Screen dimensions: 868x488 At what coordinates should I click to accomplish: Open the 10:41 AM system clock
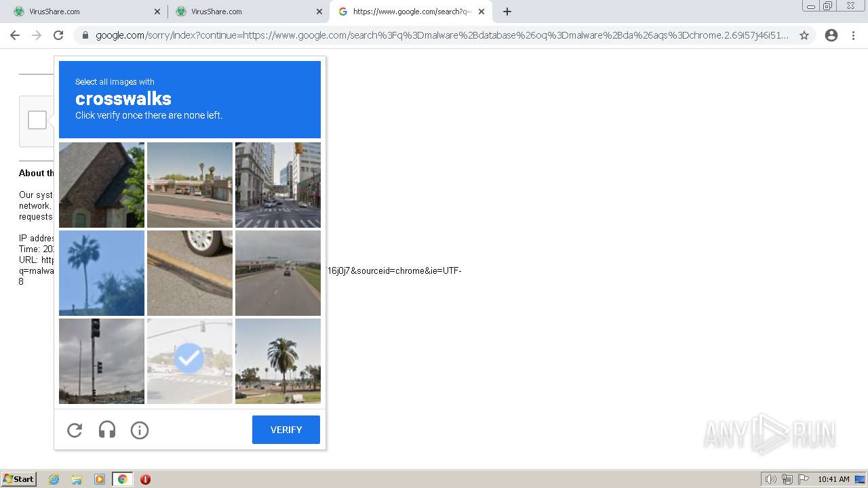pos(833,479)
